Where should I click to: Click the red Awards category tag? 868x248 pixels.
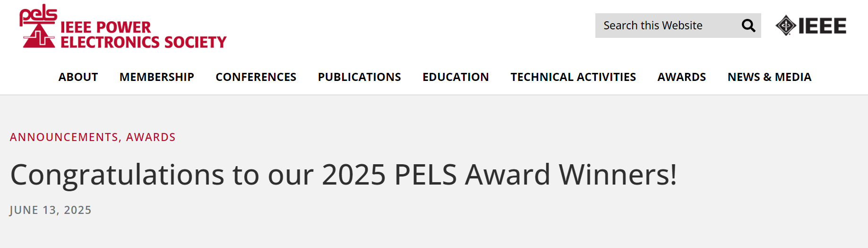[151, 137]
